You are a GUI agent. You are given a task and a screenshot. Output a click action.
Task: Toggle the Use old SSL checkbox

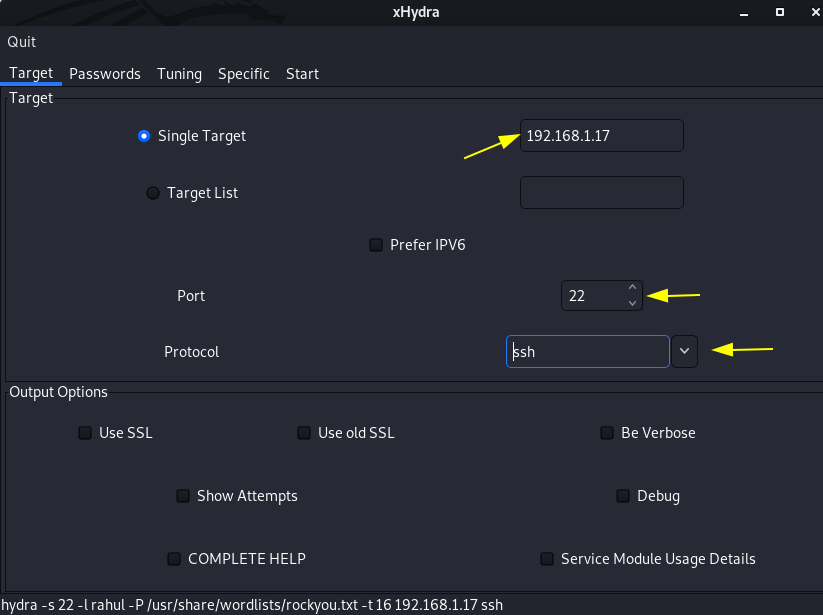(x=304, y=433)
